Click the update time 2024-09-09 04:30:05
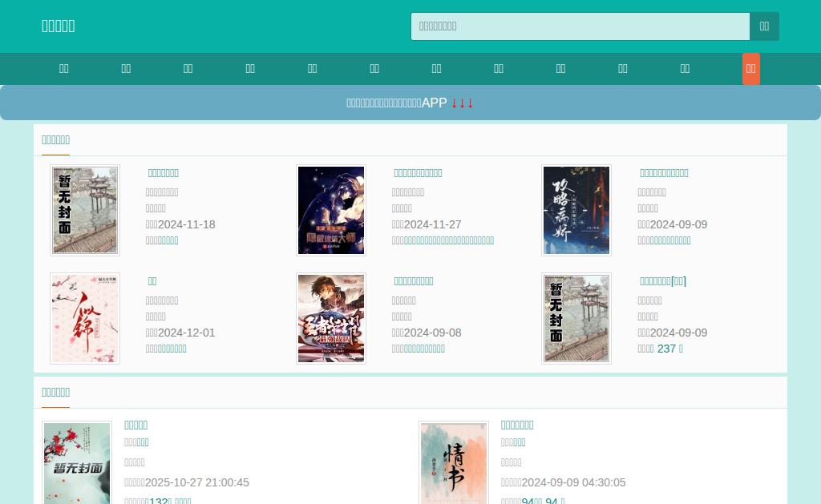 click(x=573, y=482)
